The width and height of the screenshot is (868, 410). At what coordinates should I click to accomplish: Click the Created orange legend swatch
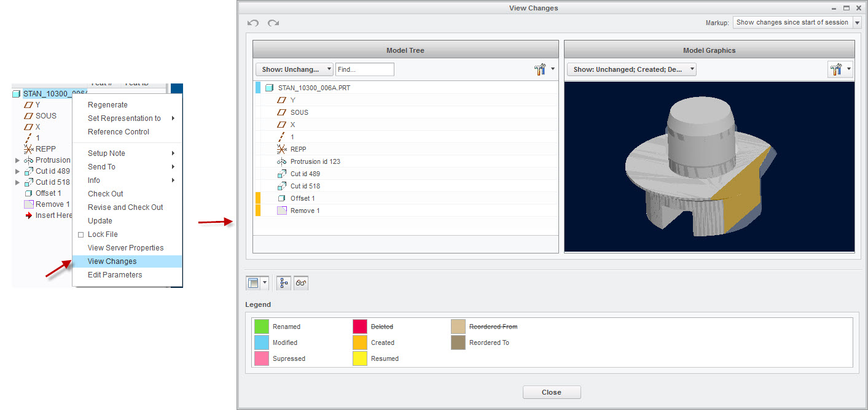(x=360, y=342)
